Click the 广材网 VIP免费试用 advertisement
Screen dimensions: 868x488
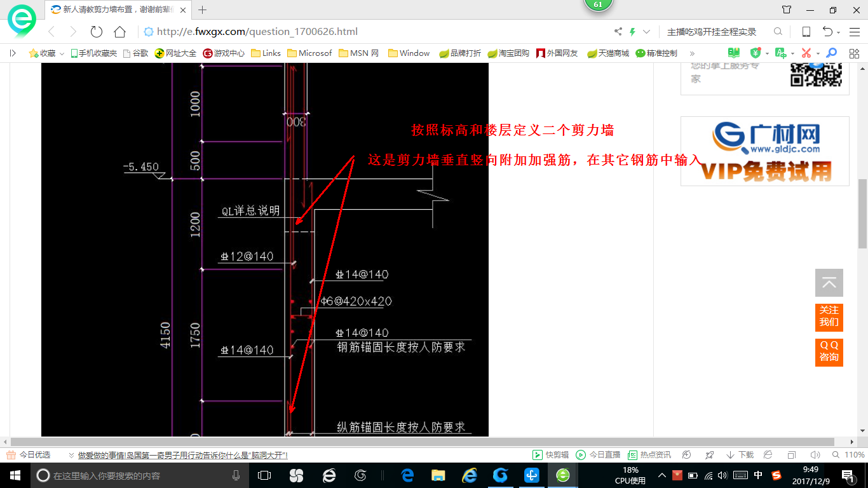(x=765, y=151)
